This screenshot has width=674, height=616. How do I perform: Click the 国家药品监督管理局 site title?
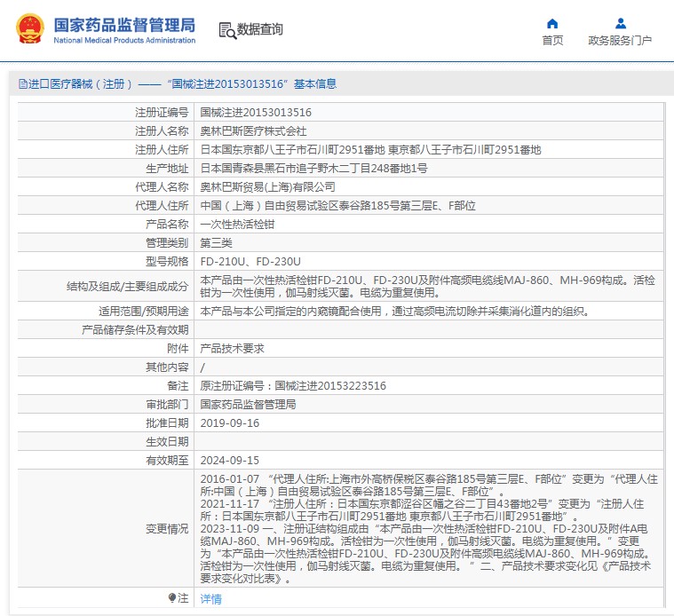pyautogui.click(x=124, y=24)
